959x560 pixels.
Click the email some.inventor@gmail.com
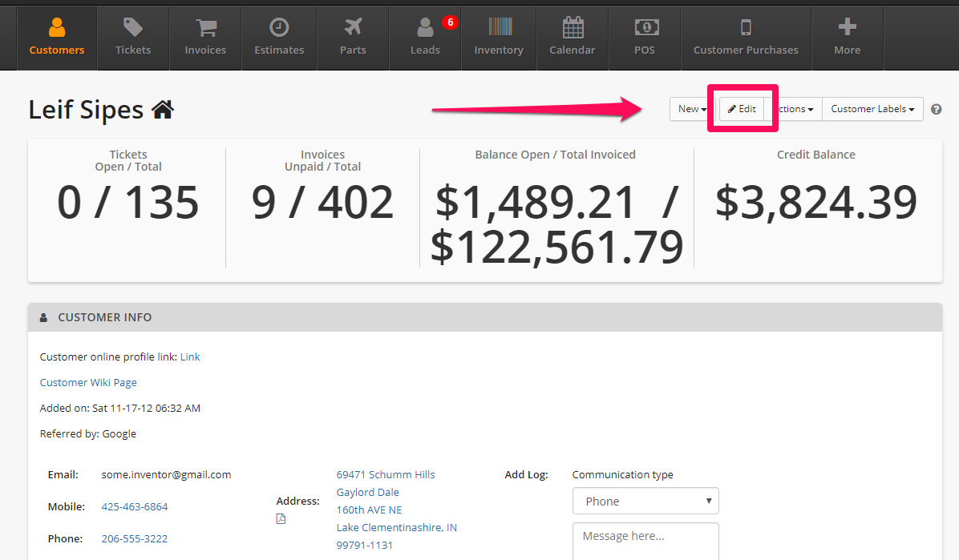(166, 474)
